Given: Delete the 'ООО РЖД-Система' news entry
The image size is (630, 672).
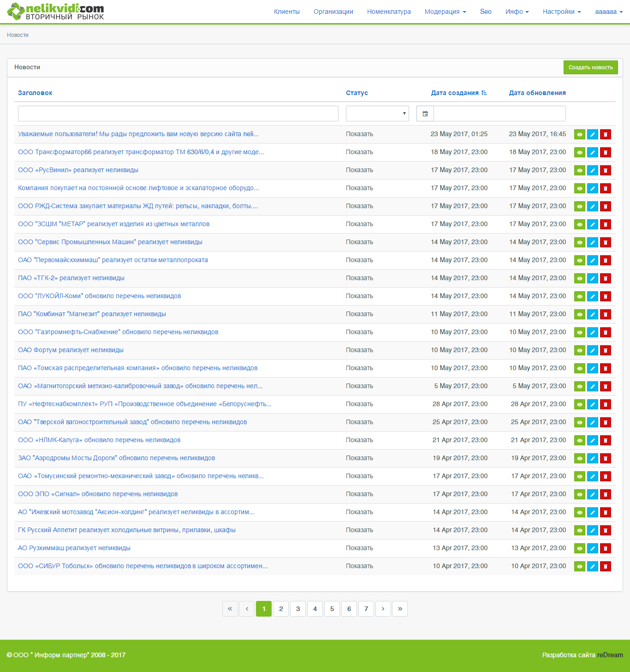Looking at the screenshot, I should click(x=606, y=206).
